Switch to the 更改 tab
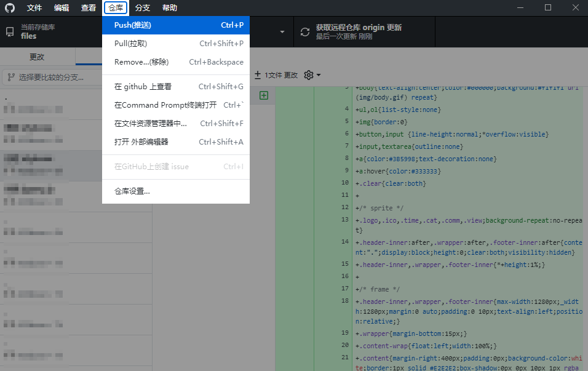Viewport: 588px width, 371px height. coord(38,57)
